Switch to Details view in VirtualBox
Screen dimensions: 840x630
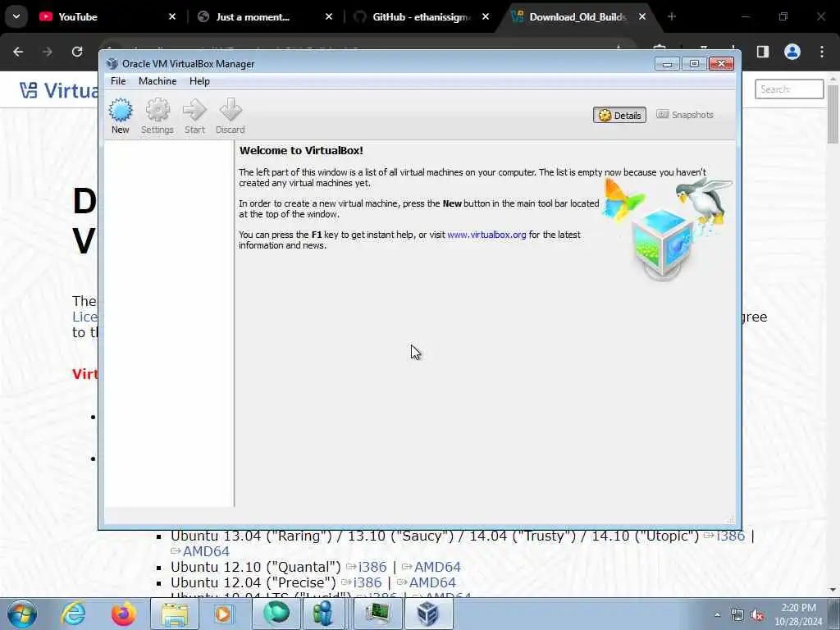point(619,115)
